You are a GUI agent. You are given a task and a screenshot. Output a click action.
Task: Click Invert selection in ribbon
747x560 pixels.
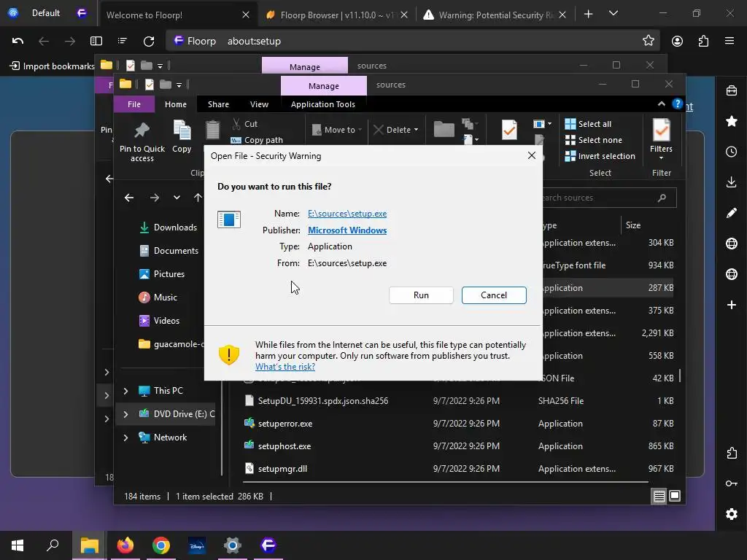click(600, 156)
